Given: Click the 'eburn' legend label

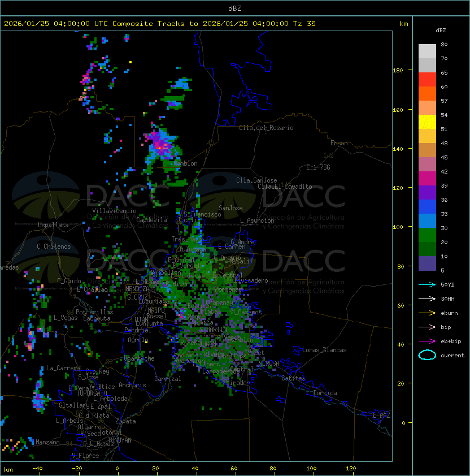Looking at the screenshot, I should [x=449, y=313].
